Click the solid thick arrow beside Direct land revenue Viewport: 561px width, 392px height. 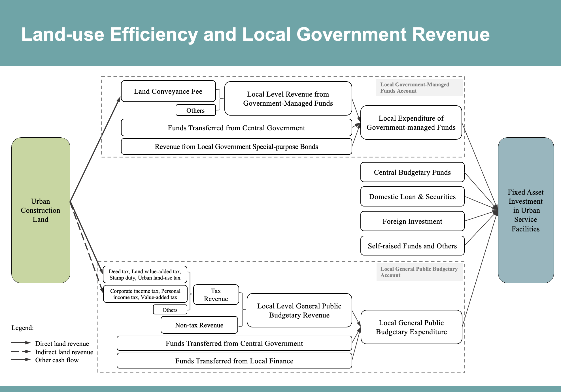click(21, 343)
